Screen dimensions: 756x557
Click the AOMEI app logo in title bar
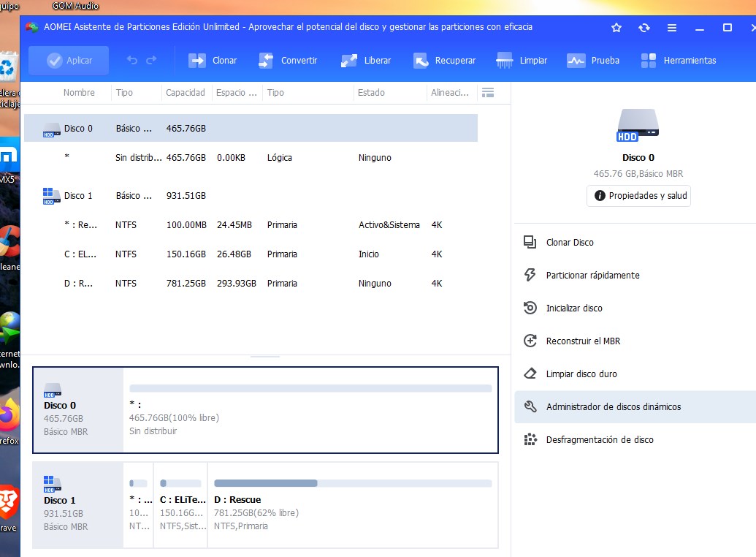(x=32, y=27)
